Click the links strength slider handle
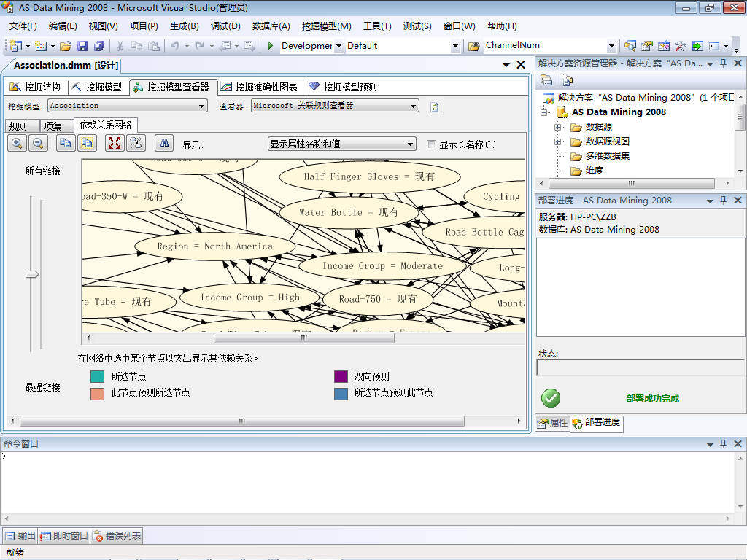 point(32,274)
